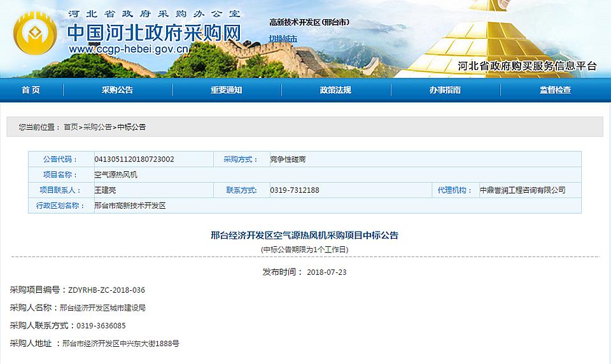The image size is (611, 364).
Task: Click the 邢台经济开发区空气源热风机采购项目中标公告 heading
Action: pyautogui.click(x=304, y=235)
